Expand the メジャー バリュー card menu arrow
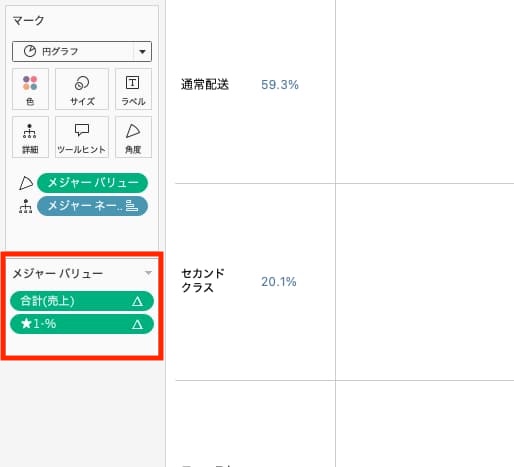The height and width of the screenshot is (467, 514). pos(148,273)
